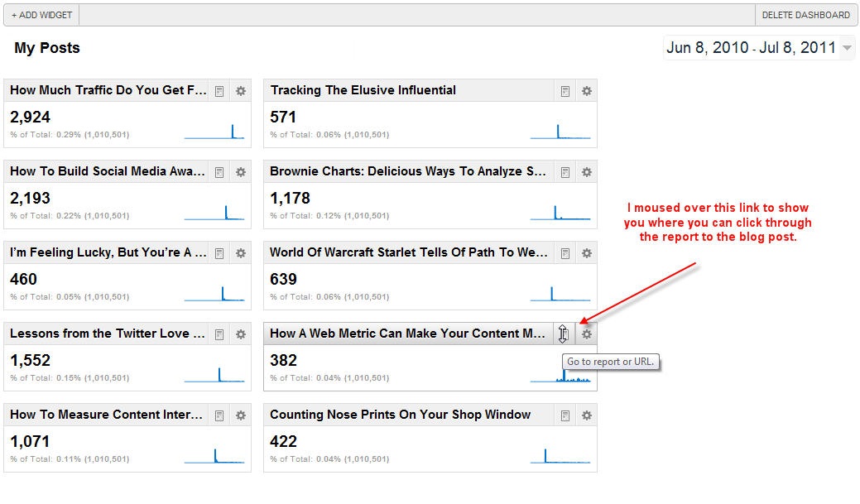Screen dimensions: 860x504
Task: Open settings gear for Brownie Charts widget
Action: pos(586,172)
